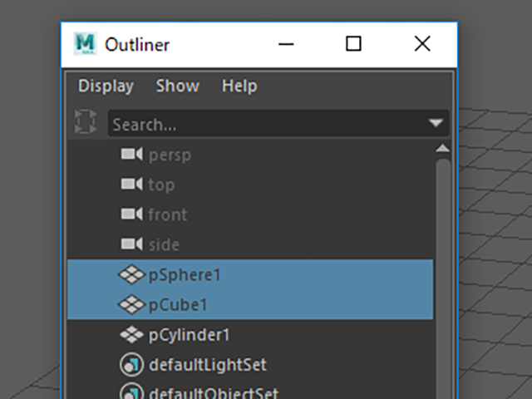Open the Display menu
Screen dimensions: 532x399
pos(106,86)
